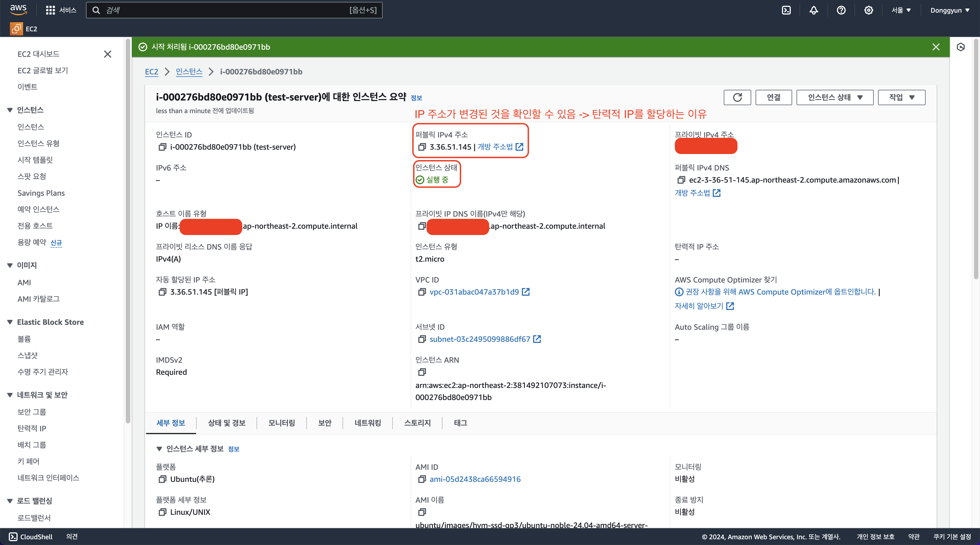Click the 연결 connect button
Screen dimensions: 980x545
tap(773, 97)
